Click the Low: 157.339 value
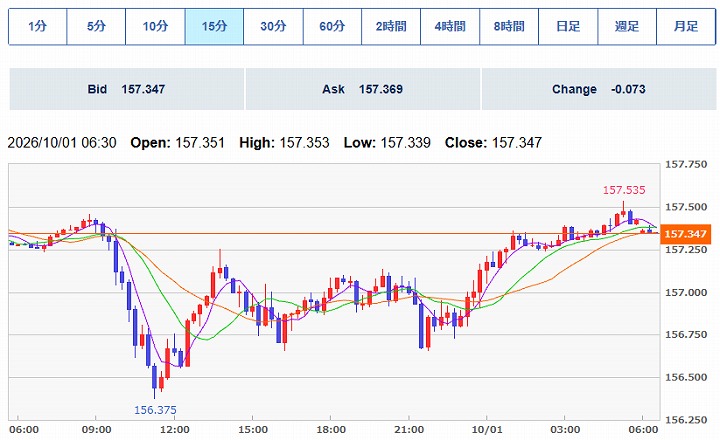Screen dimensions: 720x440 pyautogui.click(x=387, y=143)
